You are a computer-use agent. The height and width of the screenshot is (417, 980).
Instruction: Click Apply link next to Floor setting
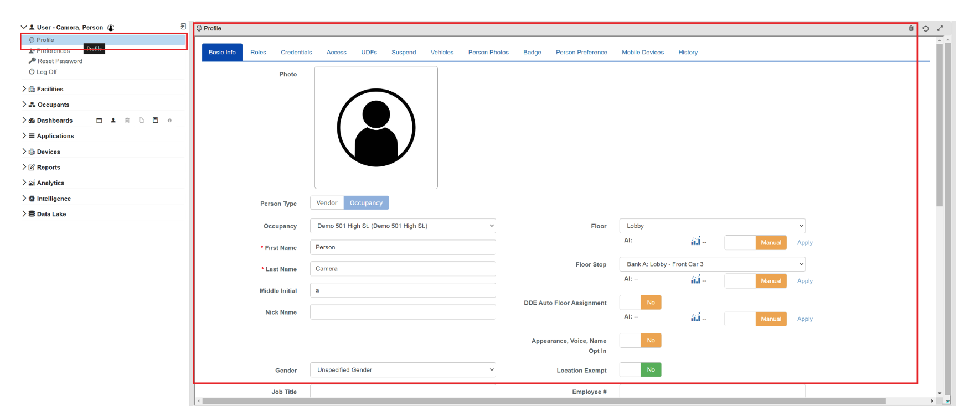click(x=804, y=243)
